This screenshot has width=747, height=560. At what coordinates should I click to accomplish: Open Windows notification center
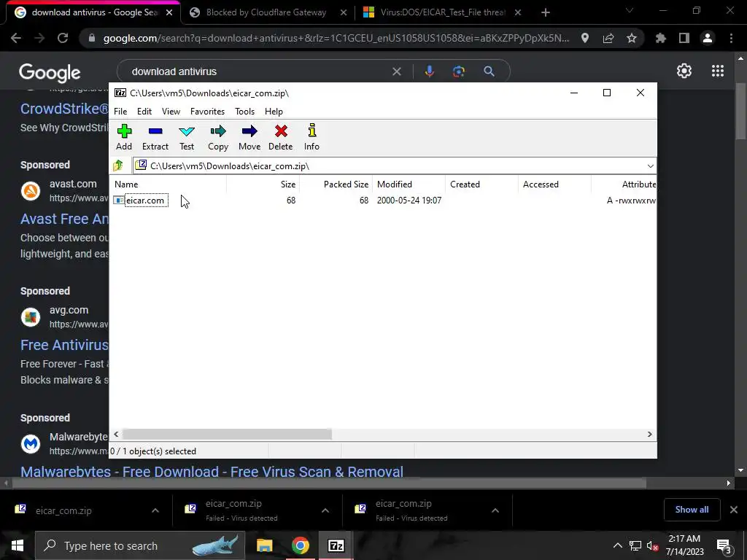pyautogui.click(x=724, y=546)
